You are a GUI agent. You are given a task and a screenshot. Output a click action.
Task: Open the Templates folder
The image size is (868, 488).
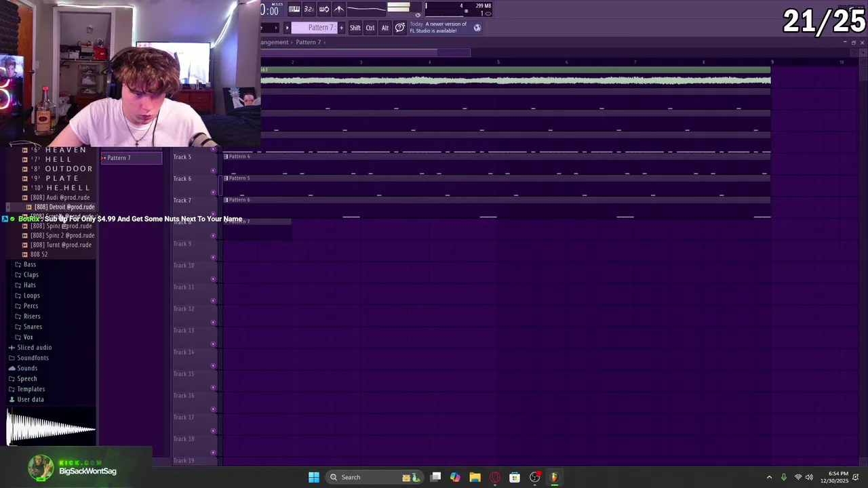click(27, 389)
